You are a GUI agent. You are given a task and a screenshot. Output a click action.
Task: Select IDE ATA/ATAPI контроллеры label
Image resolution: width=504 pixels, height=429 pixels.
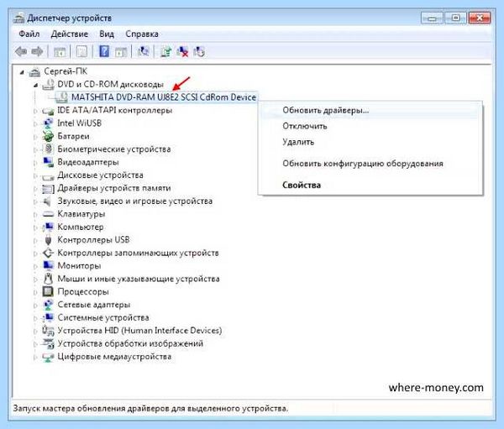115,110
